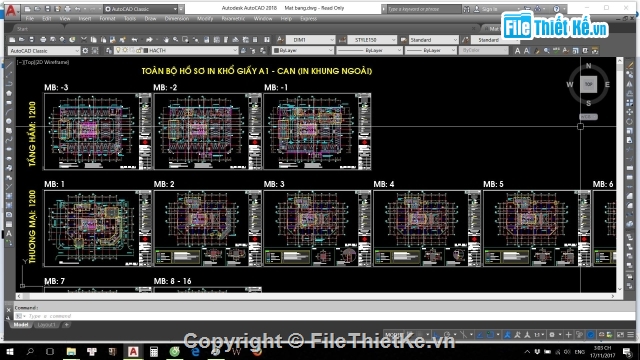640x360 pixels.
Task: Select the Pan hand tool
Action: (166, 40)
